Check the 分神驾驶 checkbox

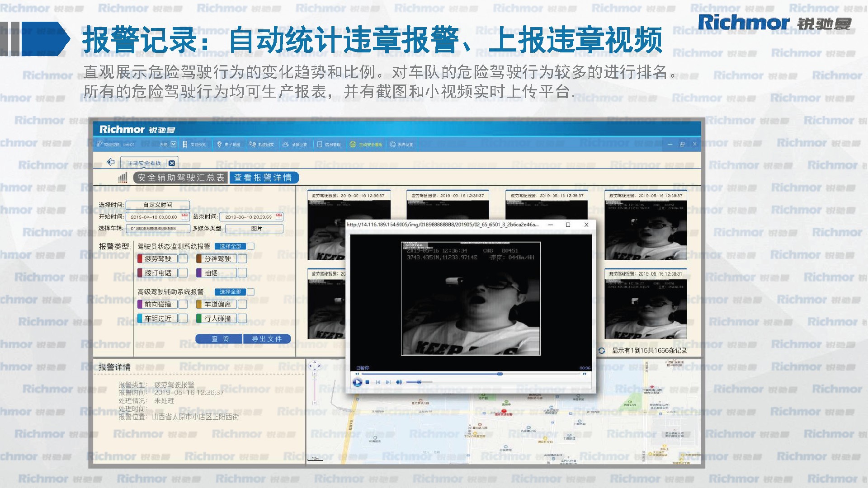pyautogui.click(x=242, y=258)
